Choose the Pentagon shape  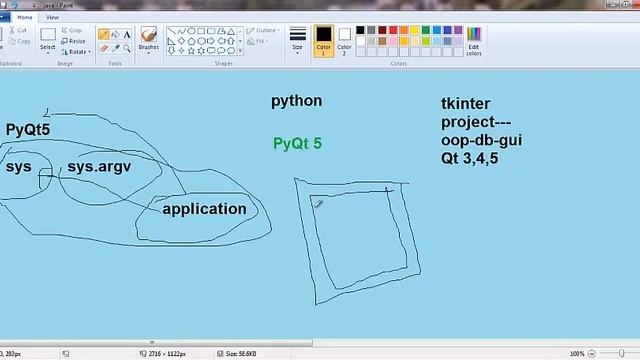[191, 41]
